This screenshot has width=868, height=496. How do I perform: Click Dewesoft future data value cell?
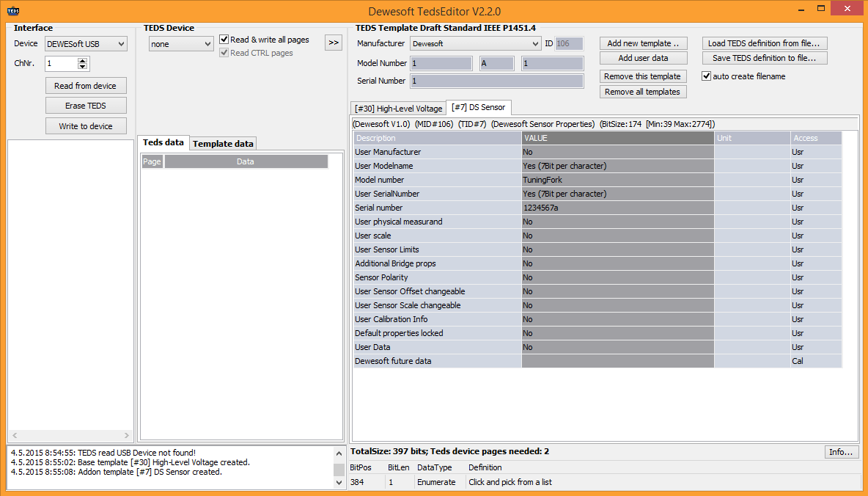pyautogui.click(x=618, y=361)
